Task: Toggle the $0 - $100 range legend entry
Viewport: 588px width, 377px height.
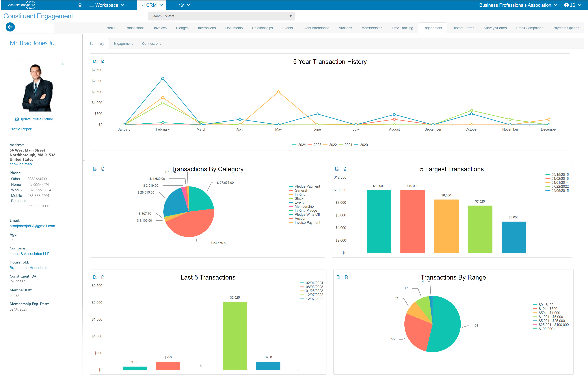Action: coord(543,305)
